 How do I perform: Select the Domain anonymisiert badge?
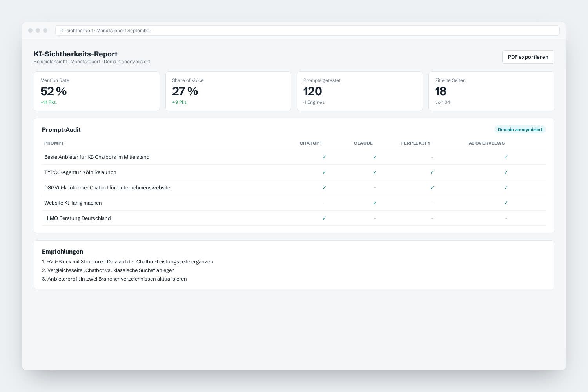(x=520, y=129)
